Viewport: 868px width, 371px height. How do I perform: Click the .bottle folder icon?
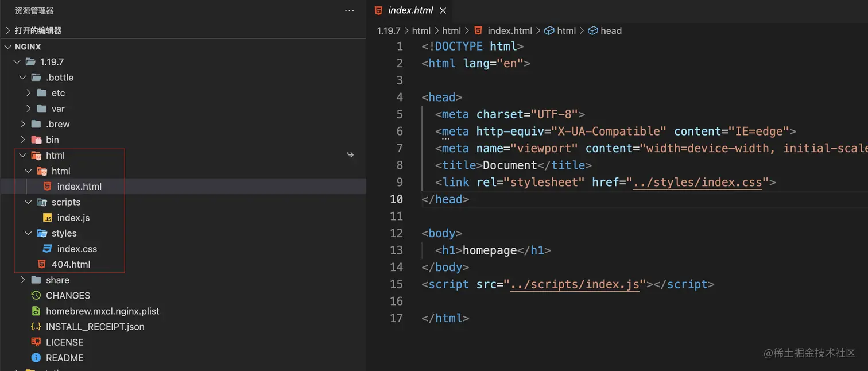pyautogui.click(x=36, y=78)
